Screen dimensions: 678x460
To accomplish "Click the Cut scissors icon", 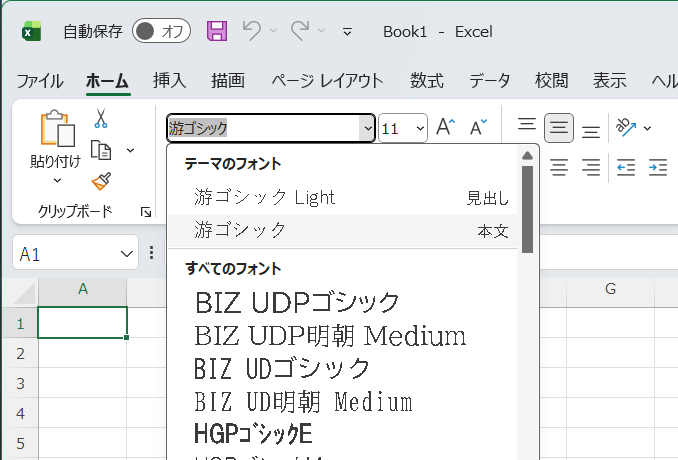I will coord(101,119).
